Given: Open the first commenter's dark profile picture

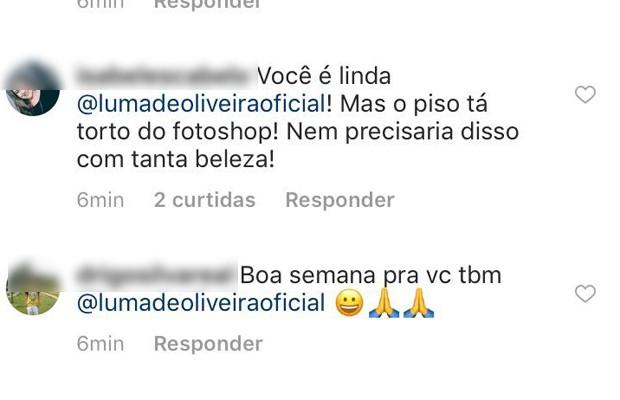Looking at the screenshot, I should (33, 89).
